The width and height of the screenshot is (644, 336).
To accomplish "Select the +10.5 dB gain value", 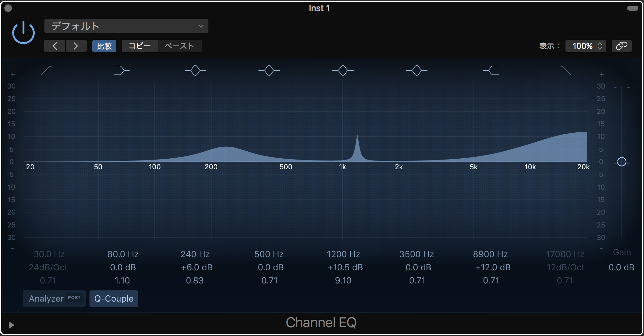I will [x=345, y=267].
